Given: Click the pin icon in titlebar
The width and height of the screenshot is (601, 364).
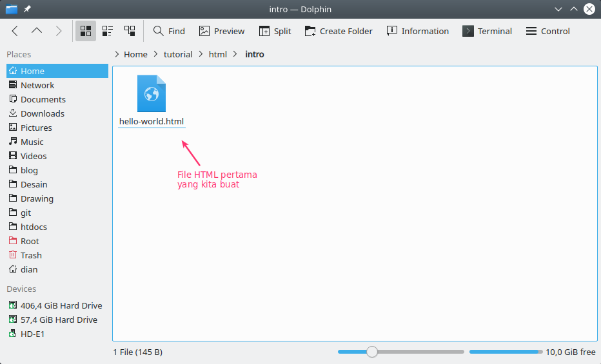Looking at the screenshot, I should click(x=27, y=9).
